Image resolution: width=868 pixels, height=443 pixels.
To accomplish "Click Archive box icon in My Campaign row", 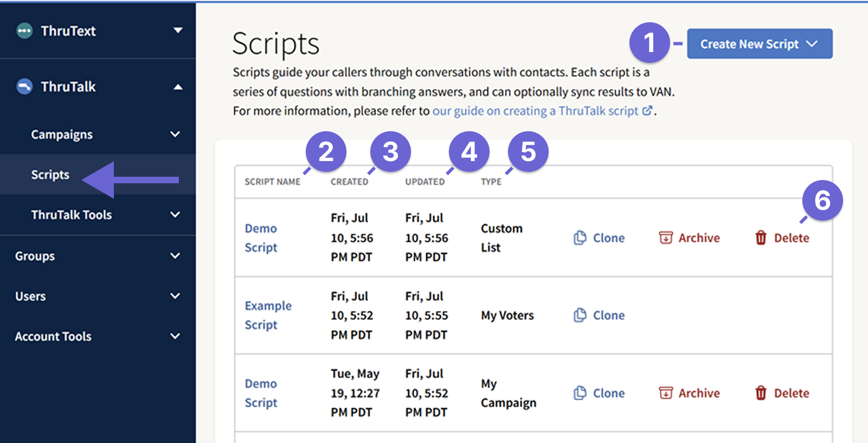I will pyautogui.click(x=666, y=393).
